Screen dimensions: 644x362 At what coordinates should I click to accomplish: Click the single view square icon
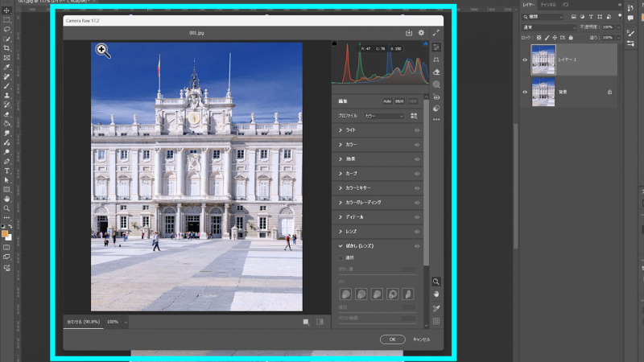pyautogui.click(x=306, y=322)
